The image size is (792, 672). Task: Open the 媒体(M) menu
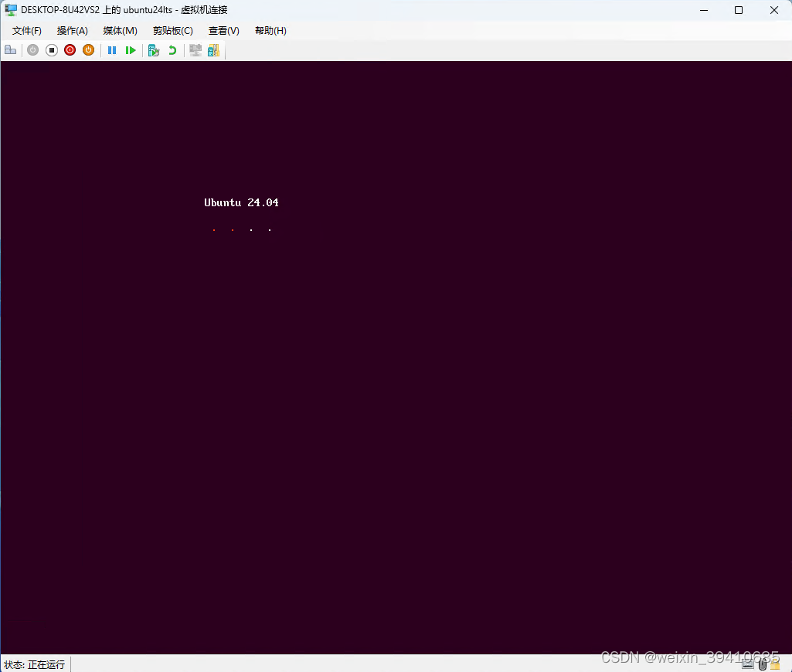coord(120,30)
